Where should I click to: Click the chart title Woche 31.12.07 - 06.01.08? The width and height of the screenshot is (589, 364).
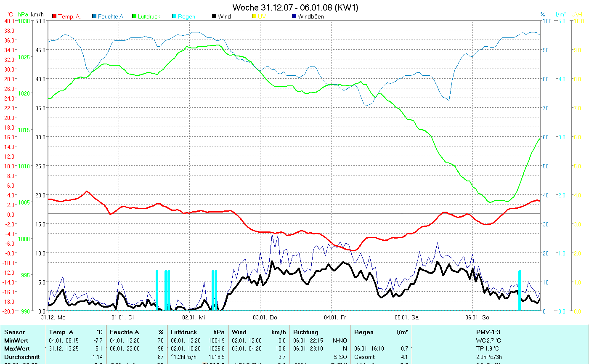[295, 8]
